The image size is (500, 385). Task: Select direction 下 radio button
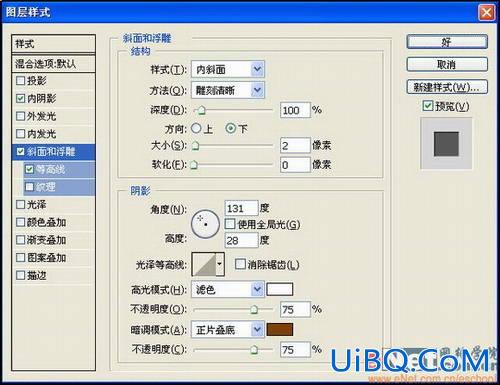[x=231, y=128]
